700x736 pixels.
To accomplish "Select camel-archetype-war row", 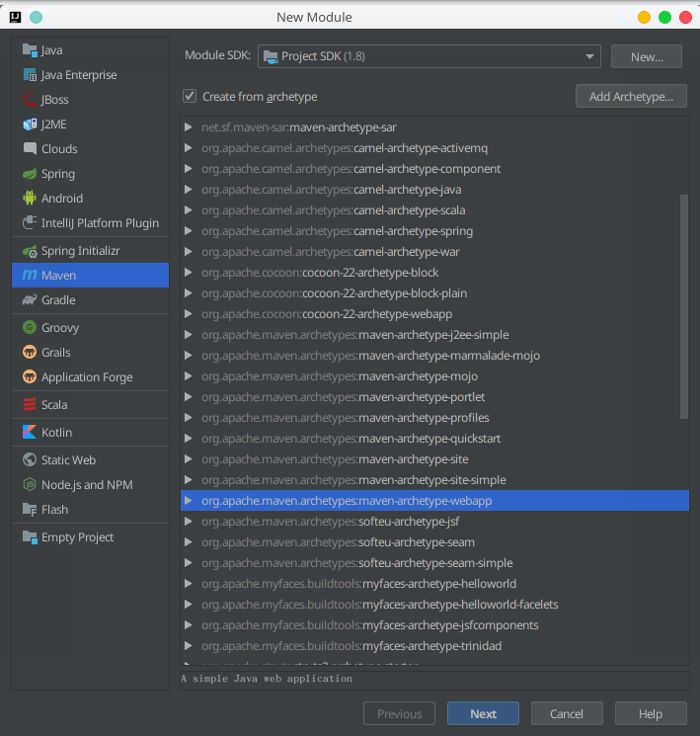I will click(x=435, y=252).
